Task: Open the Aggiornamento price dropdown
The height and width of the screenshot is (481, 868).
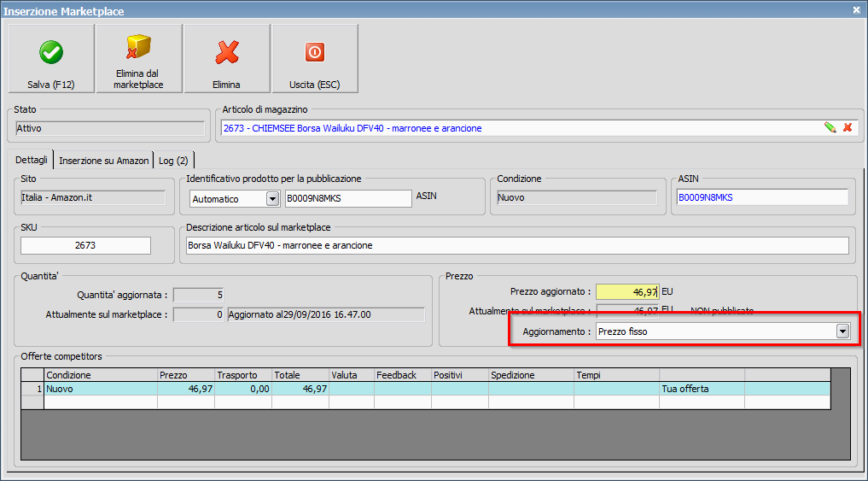Action: click(x=842, y=331)
